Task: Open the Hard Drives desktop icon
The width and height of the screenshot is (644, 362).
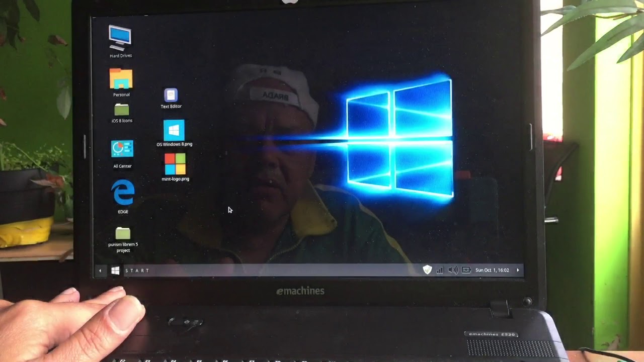Action: click(x=120, y=38)
